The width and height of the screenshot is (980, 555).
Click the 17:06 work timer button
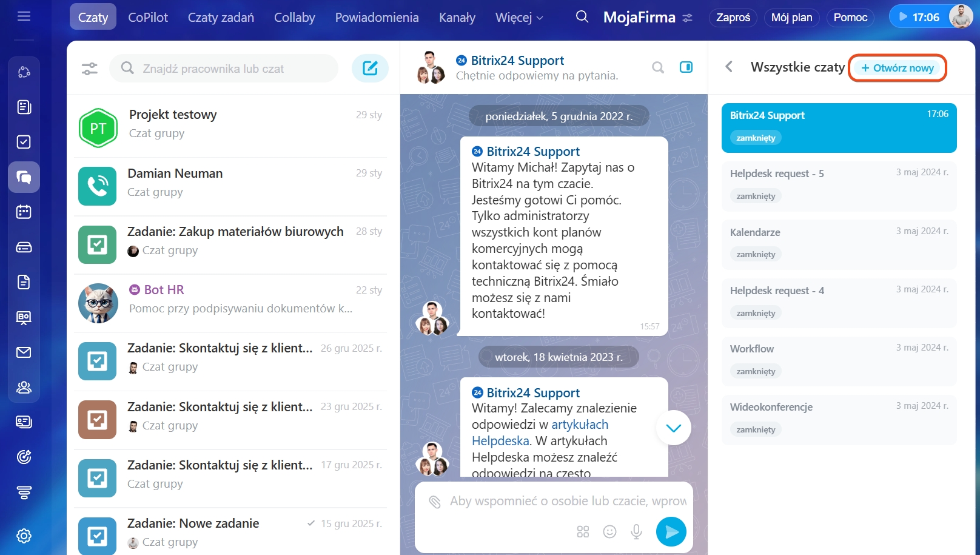[x=918, y=17]
